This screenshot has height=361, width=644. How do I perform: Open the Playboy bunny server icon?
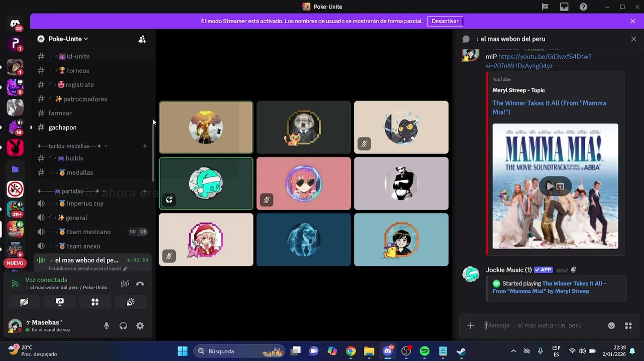click(x=15, y=147)
